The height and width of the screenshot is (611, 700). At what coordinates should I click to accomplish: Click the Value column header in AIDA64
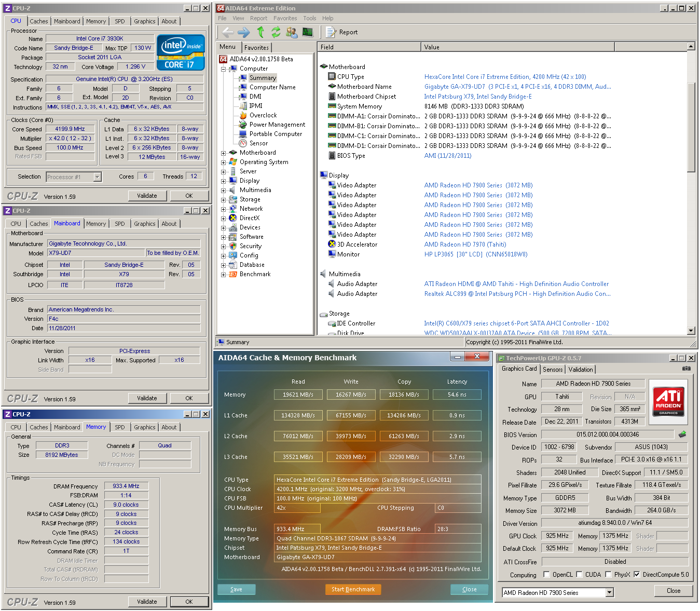[517, 47]
